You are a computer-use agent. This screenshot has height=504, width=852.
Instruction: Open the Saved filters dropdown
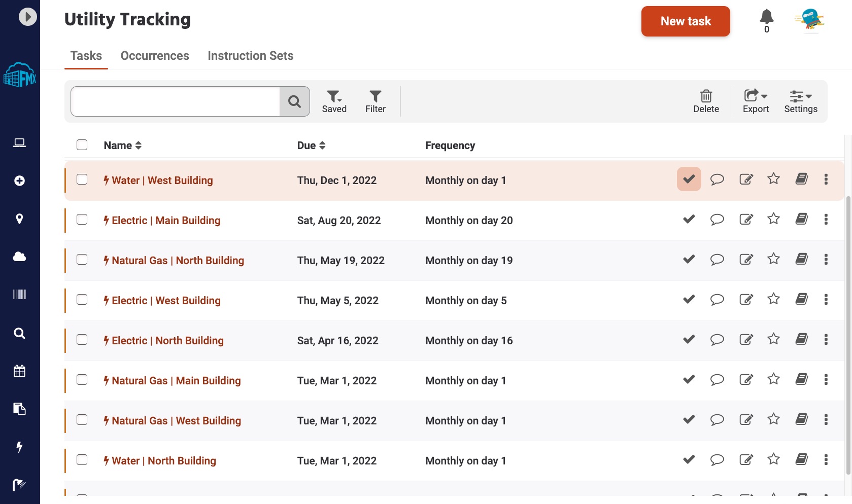tap(334, 101)
